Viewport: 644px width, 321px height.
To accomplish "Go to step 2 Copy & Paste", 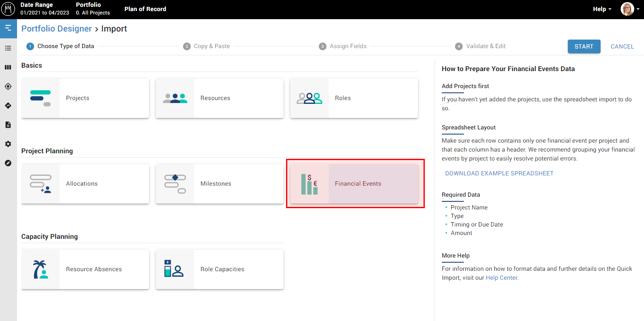I will click(207, 46).
